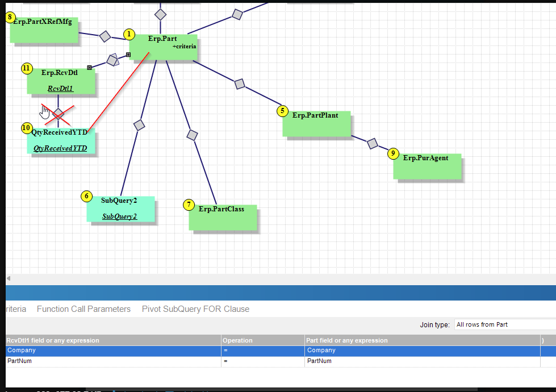The width and height of the screenshot is (556, 392).
Task: Select the join diamond between Part and PartClass
Action: click(192, 135)
